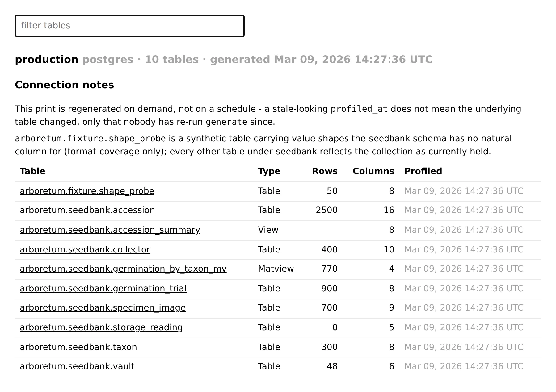Click the Rows column header
The height and width of the screenshot is (392, 556).
click(325, 171)
